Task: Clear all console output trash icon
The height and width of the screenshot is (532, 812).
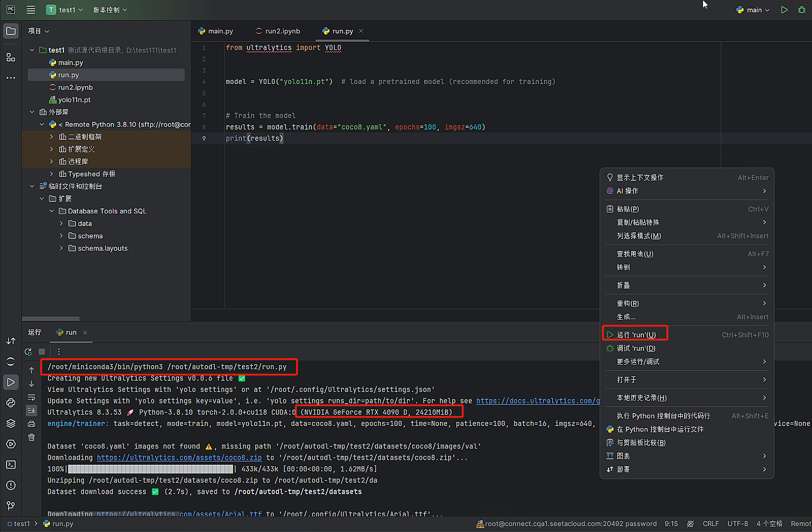Action: tap(32, 437)
